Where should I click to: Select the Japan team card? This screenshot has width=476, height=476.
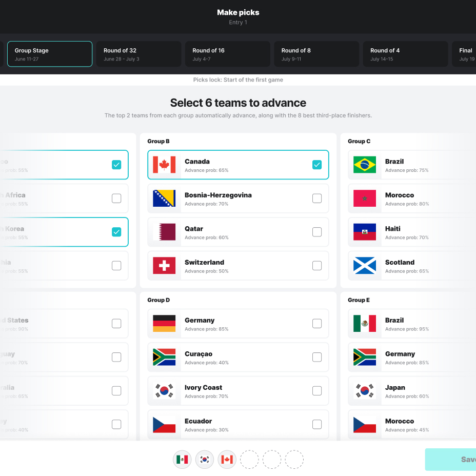[x=412, y=391]
